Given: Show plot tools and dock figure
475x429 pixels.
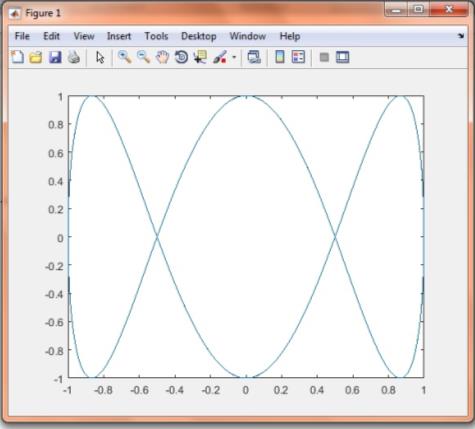Looking at the screenshot, I should click(342, 57).
